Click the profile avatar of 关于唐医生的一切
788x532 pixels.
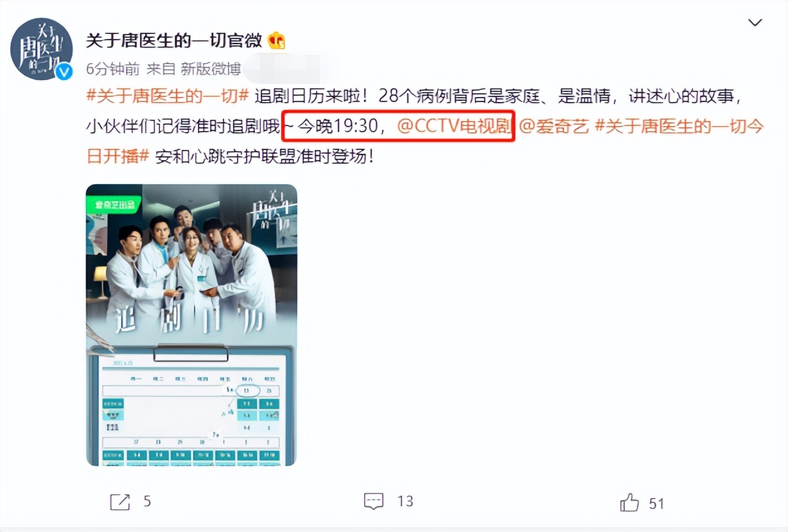pyautogui.click(x=42, y=49)
